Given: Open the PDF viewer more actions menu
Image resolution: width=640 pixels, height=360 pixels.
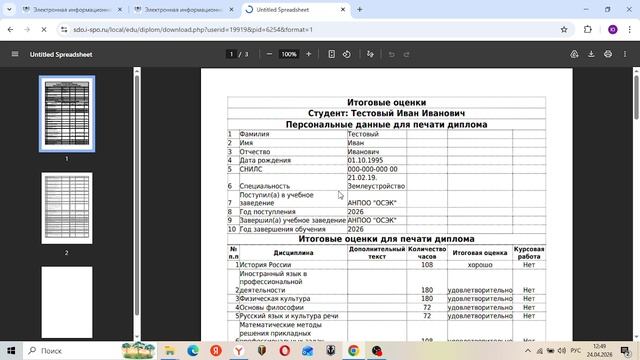Looking at the screenshot, I should click(625, 54).
